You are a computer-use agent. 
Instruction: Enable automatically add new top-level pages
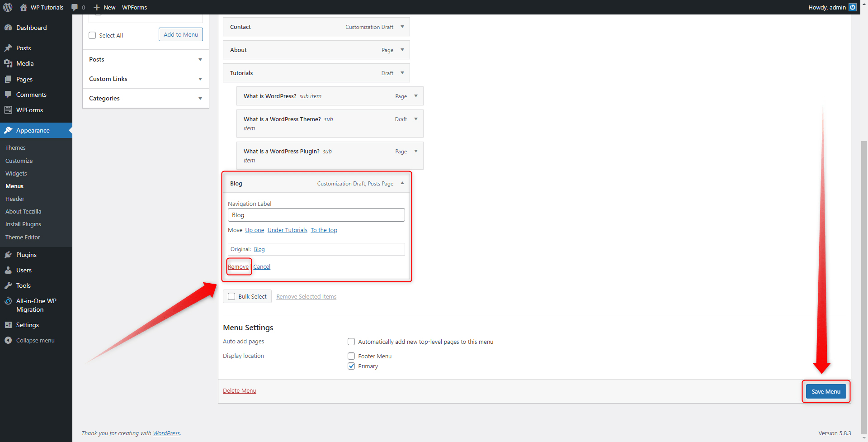coord(351,342)
